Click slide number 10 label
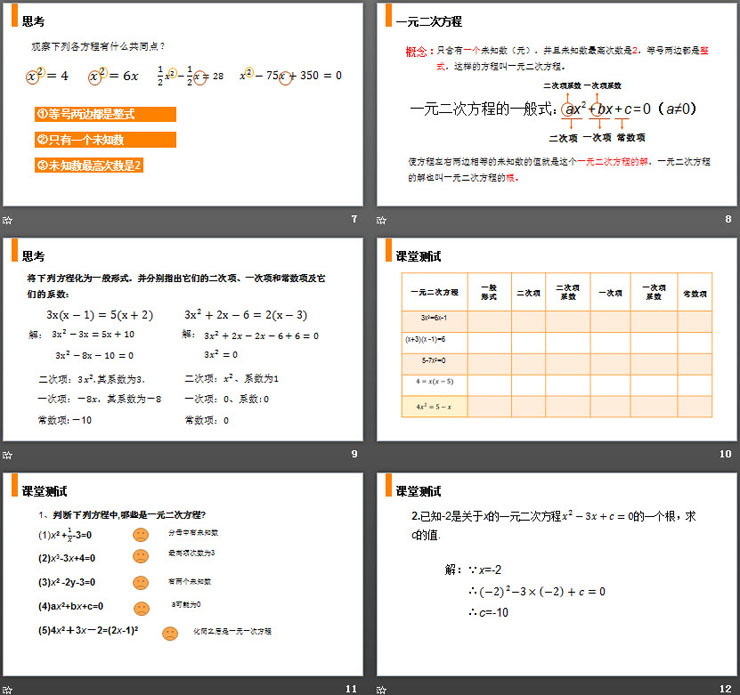This screenshot has width=740, height=695. (725, 454)
